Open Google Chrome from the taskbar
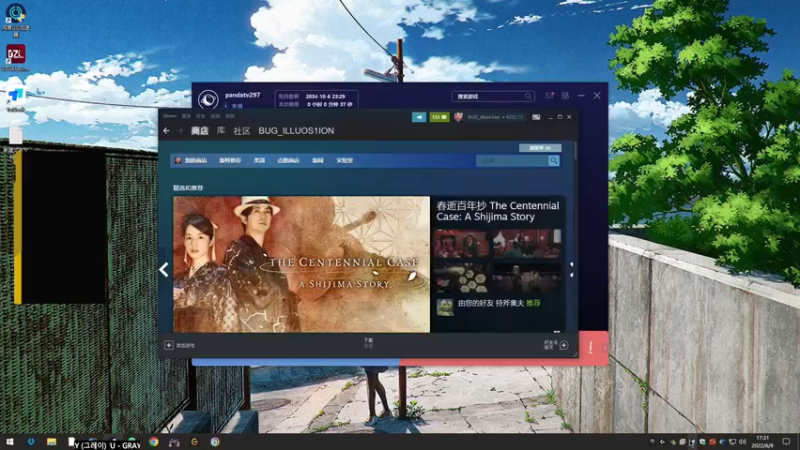The height and width of the screenshot is (450, 800). [x=154, y=442]
